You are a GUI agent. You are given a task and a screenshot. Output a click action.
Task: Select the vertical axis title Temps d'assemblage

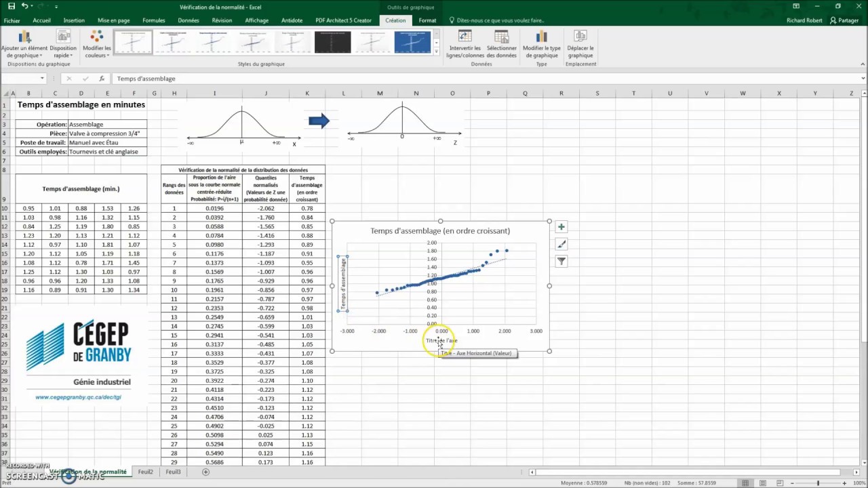344,283
